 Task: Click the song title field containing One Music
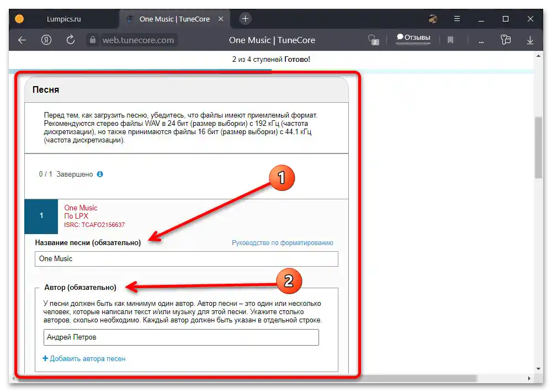click(187, 259)
